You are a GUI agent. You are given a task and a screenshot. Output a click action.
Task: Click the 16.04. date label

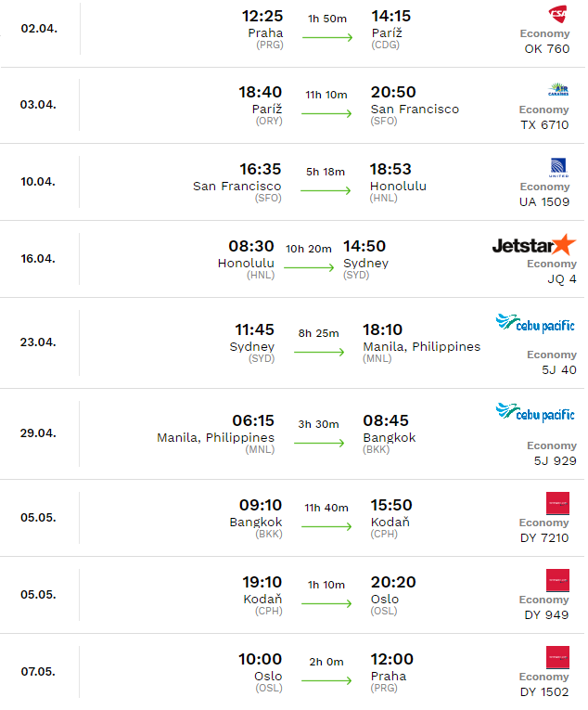(x=38, y=259)
